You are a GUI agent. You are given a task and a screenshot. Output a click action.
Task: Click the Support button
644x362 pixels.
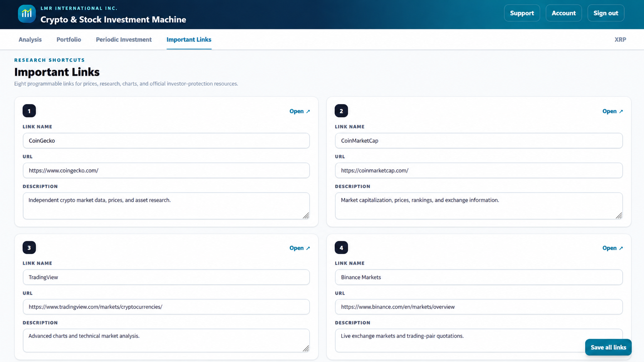522,13
